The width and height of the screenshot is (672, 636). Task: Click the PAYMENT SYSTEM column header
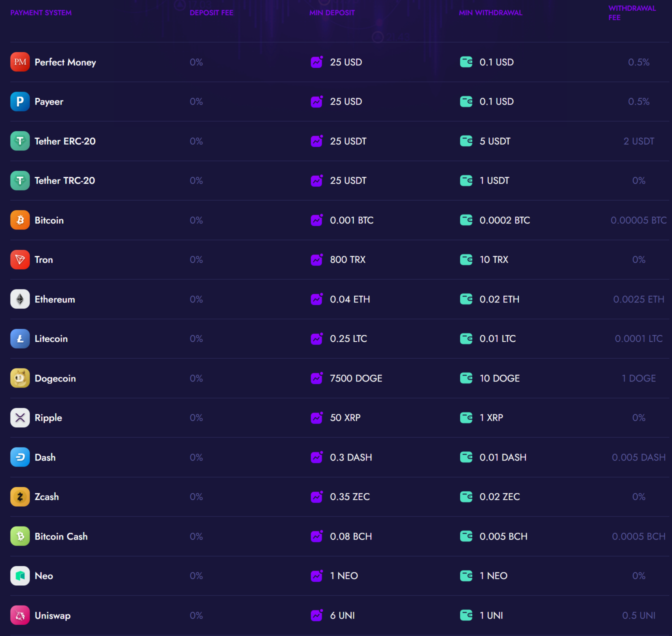(x=41, y=13)
